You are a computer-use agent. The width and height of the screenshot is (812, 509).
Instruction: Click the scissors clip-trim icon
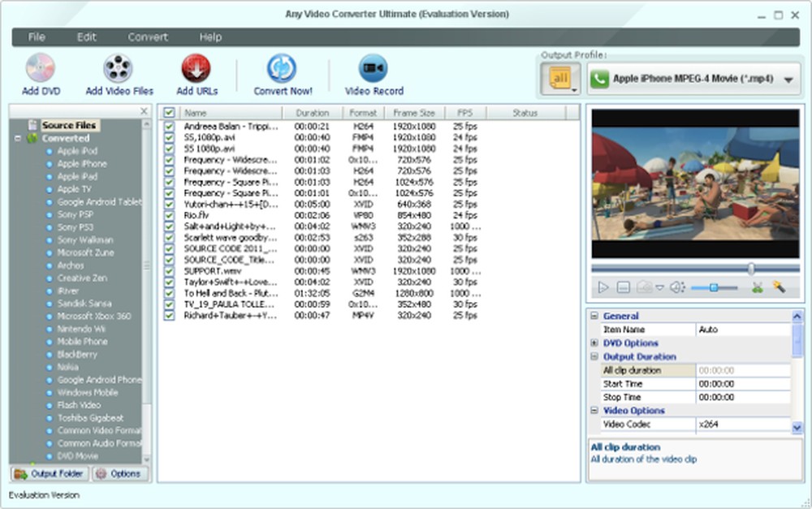coord(758,287)
